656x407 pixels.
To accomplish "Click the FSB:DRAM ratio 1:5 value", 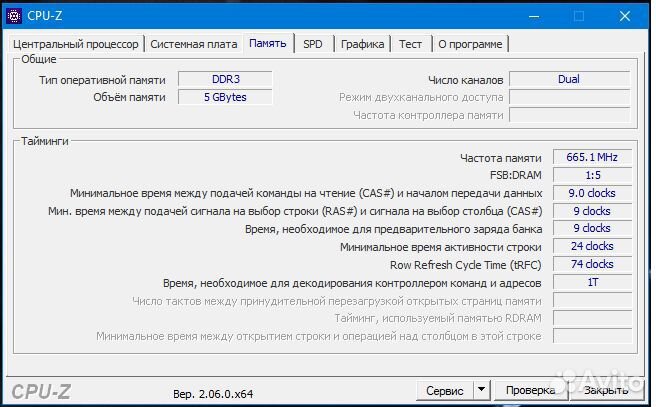I will click(x=592, y=175).
